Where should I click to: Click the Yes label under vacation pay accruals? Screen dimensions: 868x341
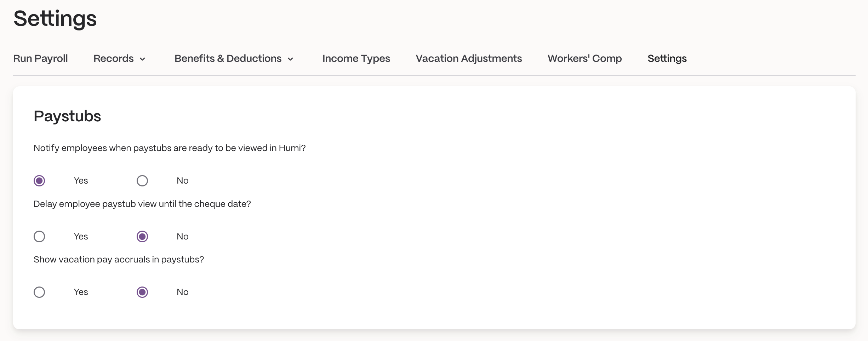click(x=81, y=292)
